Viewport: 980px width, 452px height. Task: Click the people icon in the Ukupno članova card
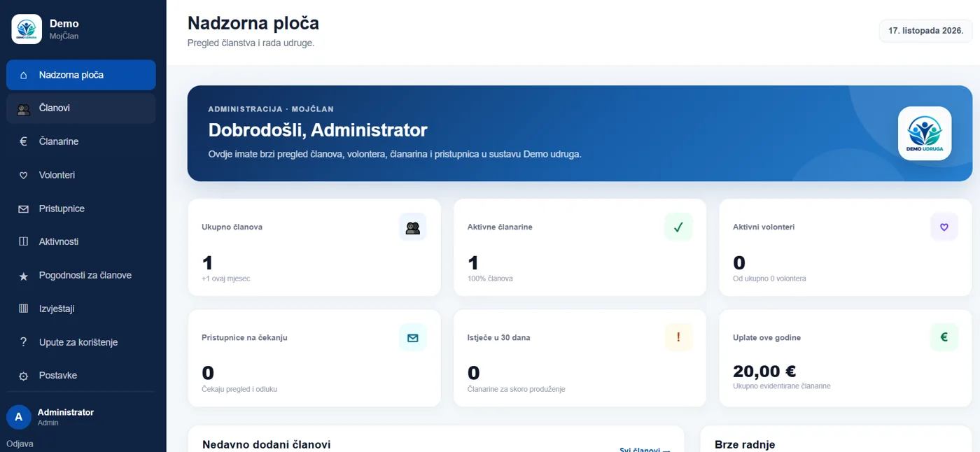(x=413, y=227)
